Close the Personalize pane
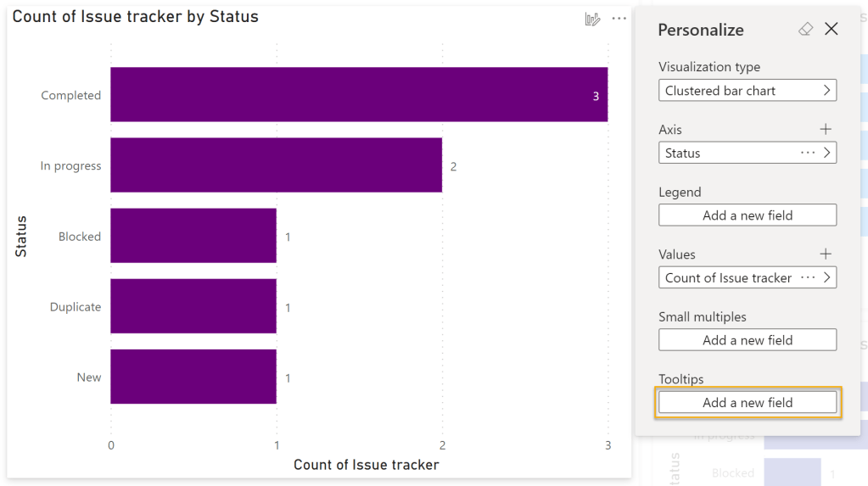The width and height of the screenshot is (868, 486). click(832, 30)
